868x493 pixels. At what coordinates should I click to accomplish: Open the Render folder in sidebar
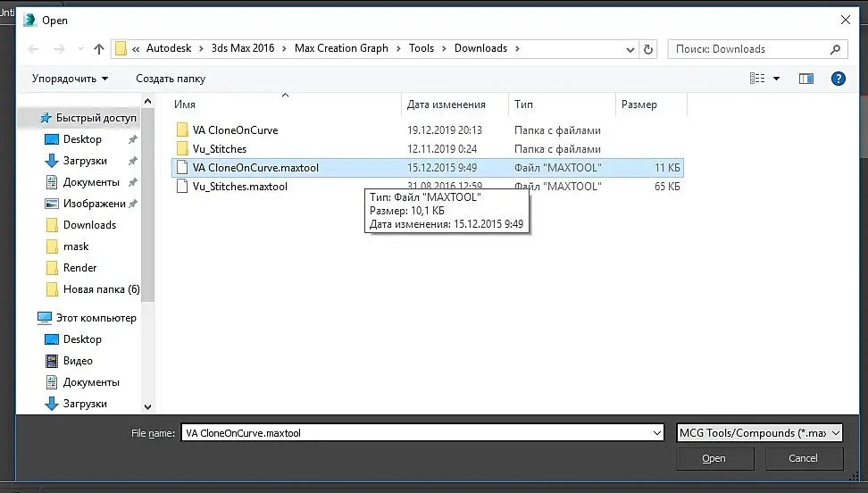click(79, 268)
